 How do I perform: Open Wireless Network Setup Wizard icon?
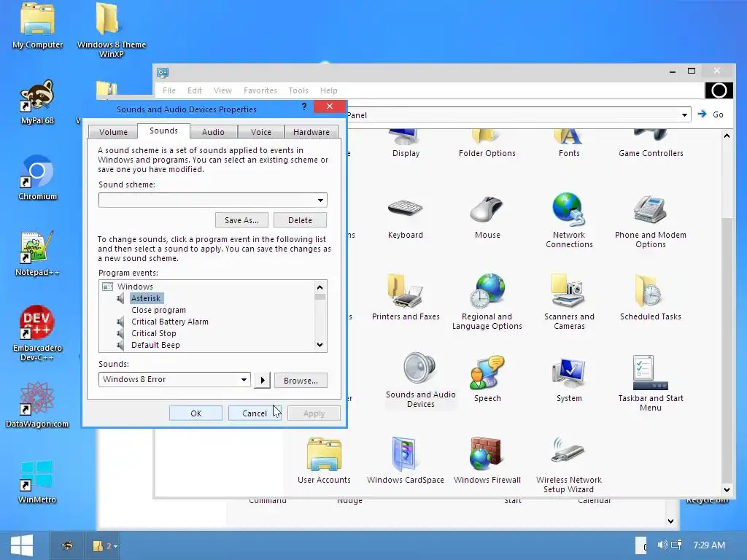tap(568, 466)
